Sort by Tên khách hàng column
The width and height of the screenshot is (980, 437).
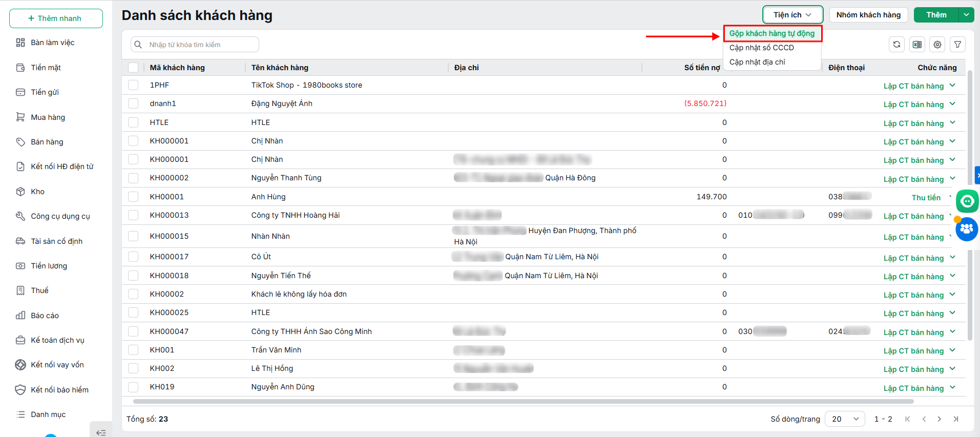tap(280, 68)
